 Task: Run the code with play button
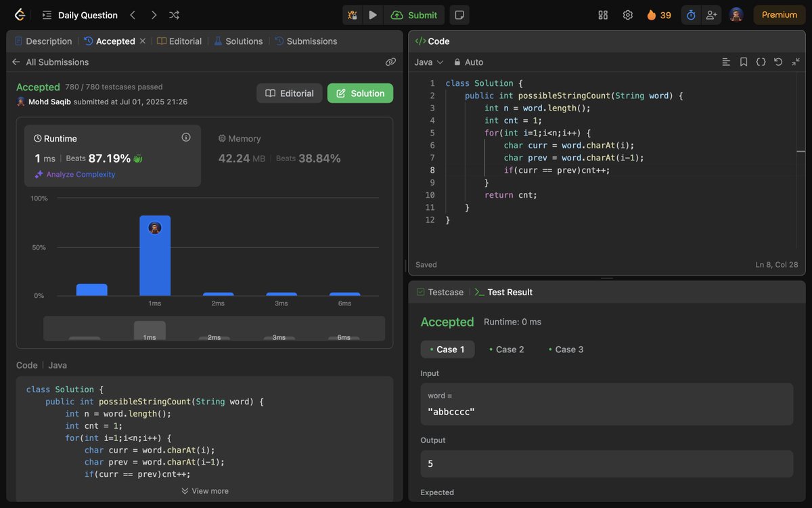pyautogui.click(x=373, y=15)
